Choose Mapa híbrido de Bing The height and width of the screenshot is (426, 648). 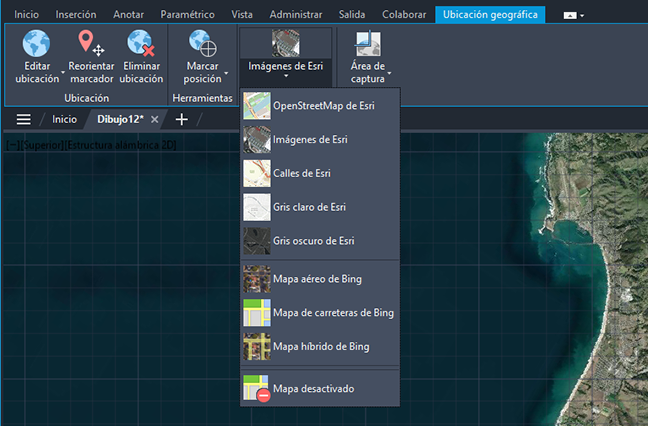pos(320,347)
